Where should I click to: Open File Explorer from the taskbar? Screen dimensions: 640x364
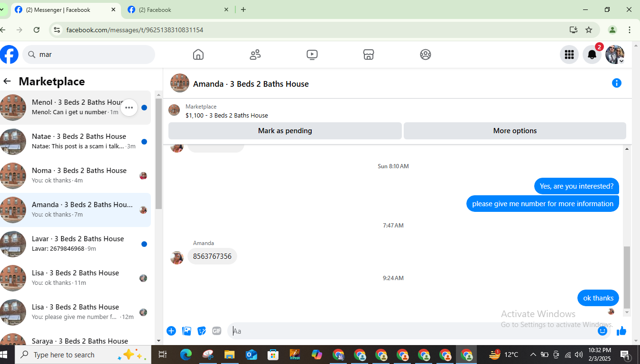(x=230, y=355)
